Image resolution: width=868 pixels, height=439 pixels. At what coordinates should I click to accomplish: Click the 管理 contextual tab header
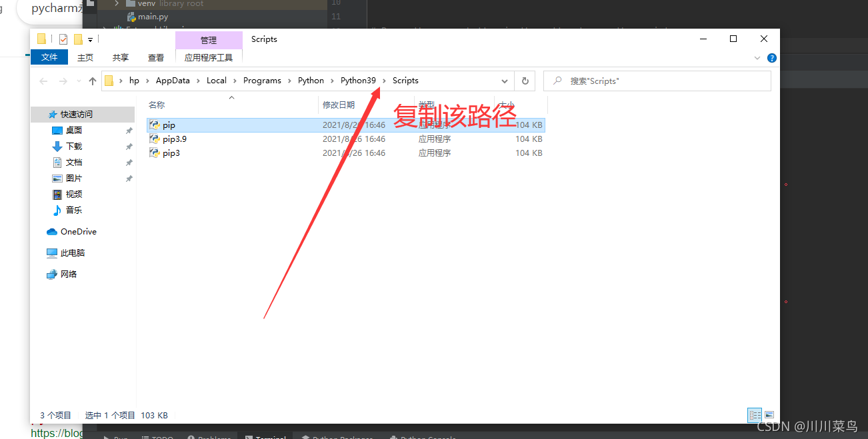(209, 41)
